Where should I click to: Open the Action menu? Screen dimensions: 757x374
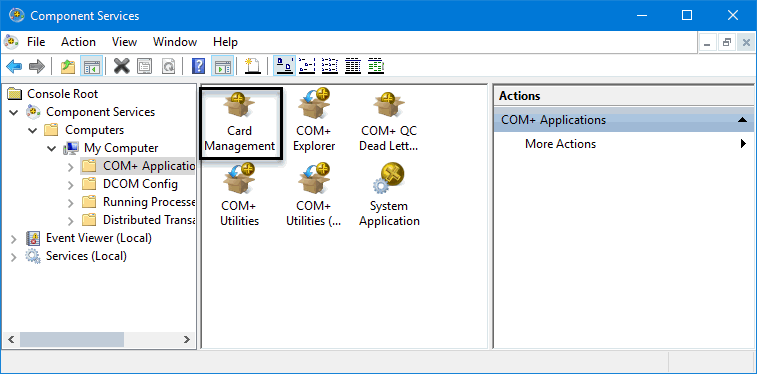pos(78,42)
